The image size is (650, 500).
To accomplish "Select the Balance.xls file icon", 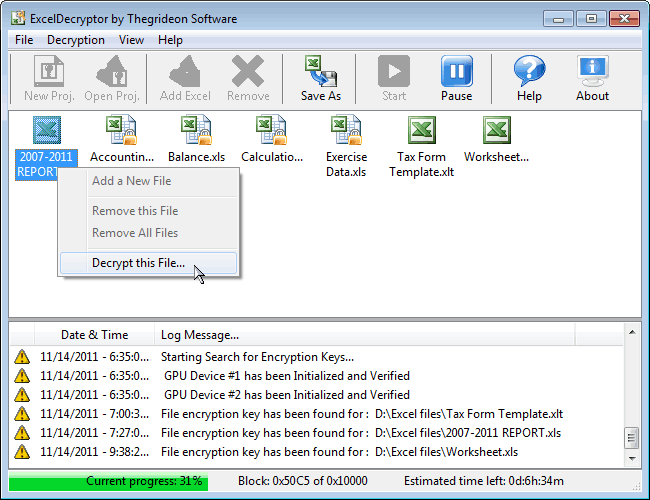I will tap(196, 130).
